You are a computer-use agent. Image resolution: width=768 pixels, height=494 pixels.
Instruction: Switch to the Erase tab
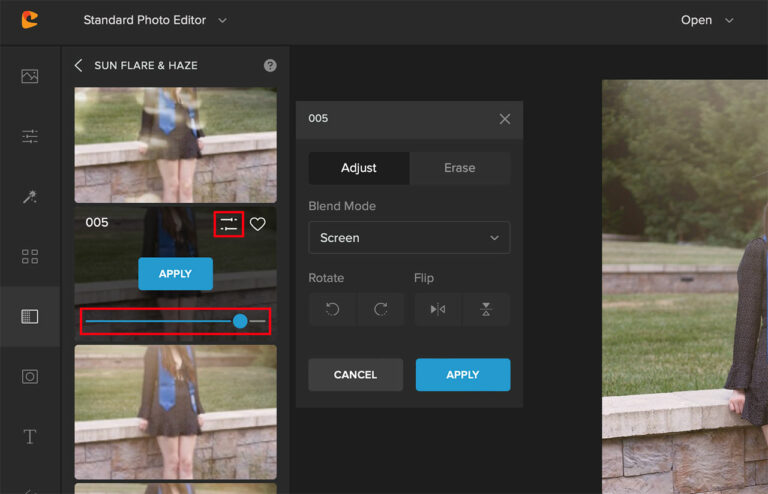459,168
